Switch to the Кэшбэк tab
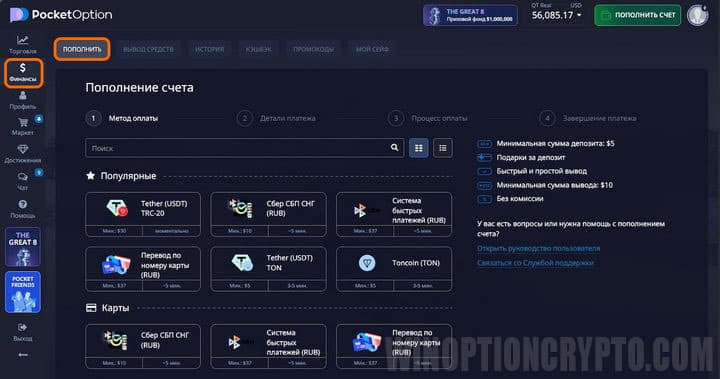The width and height of the screenshot is (720, 379). pyautogui.click(x=259, y=49)
